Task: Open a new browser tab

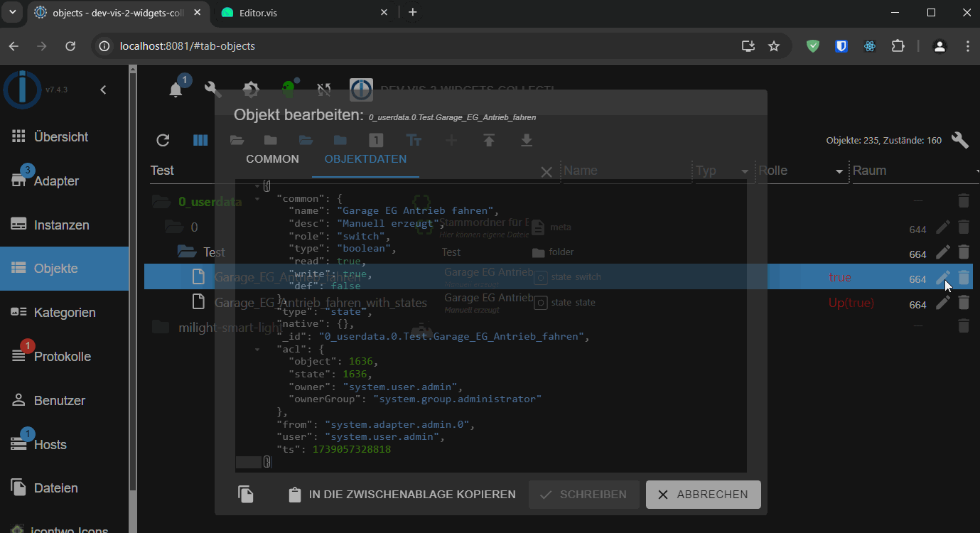Action: pyautogui.click(x=412, y=12)
